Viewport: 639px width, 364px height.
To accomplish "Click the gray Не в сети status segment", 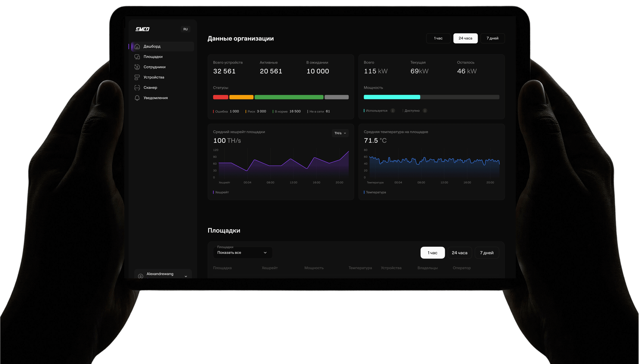I will 336,97.
